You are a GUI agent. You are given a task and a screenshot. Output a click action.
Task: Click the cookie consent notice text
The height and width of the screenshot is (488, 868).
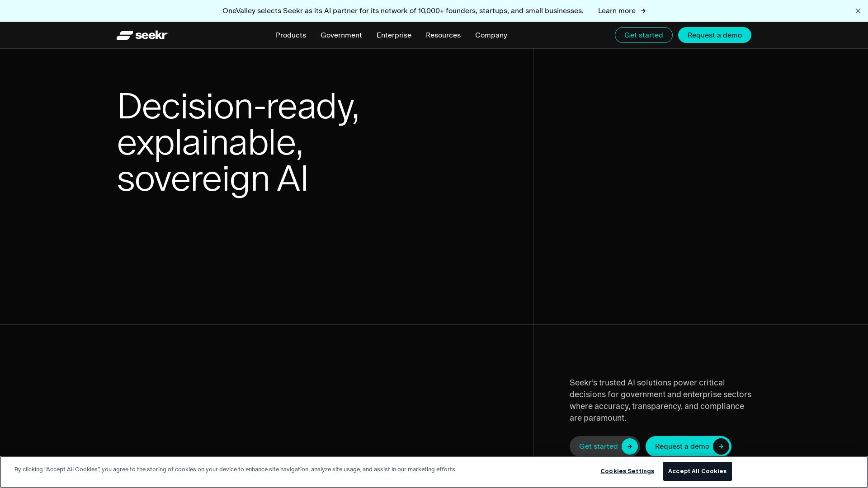point(236,469)
